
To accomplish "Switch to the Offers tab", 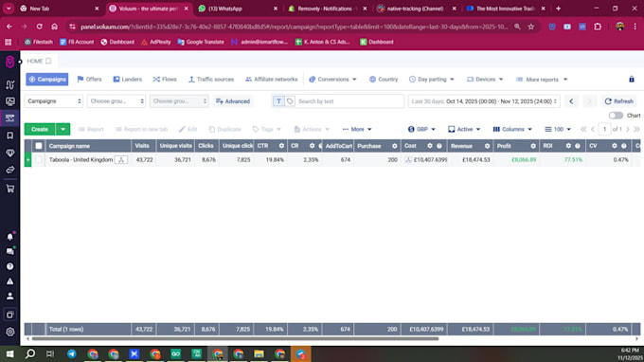I will click(90, 80).
